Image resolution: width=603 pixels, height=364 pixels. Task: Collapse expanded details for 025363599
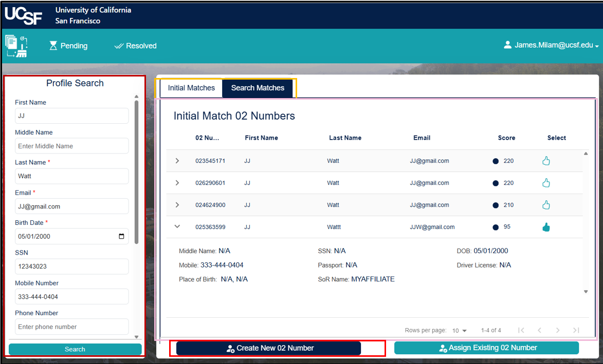pyautogui.click(x=177, y=226)
